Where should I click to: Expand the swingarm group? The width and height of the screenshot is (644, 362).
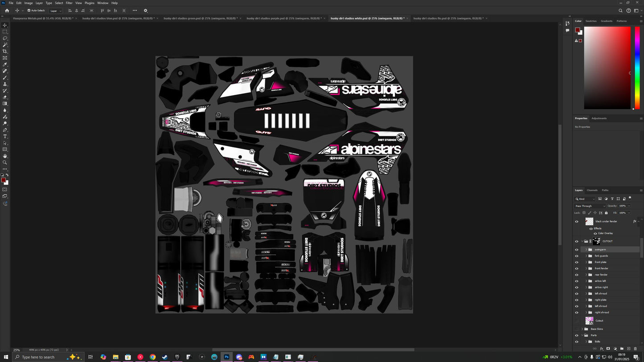(586, 250)
